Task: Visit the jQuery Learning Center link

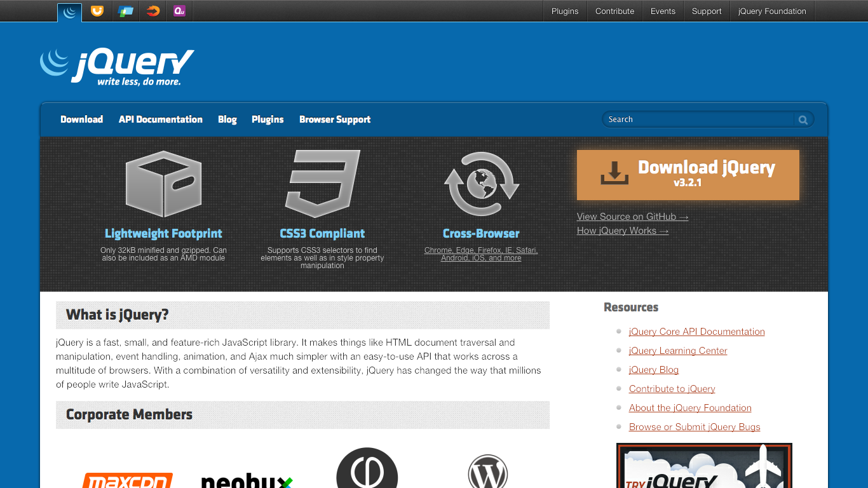Action: click(x=678, y=350)
